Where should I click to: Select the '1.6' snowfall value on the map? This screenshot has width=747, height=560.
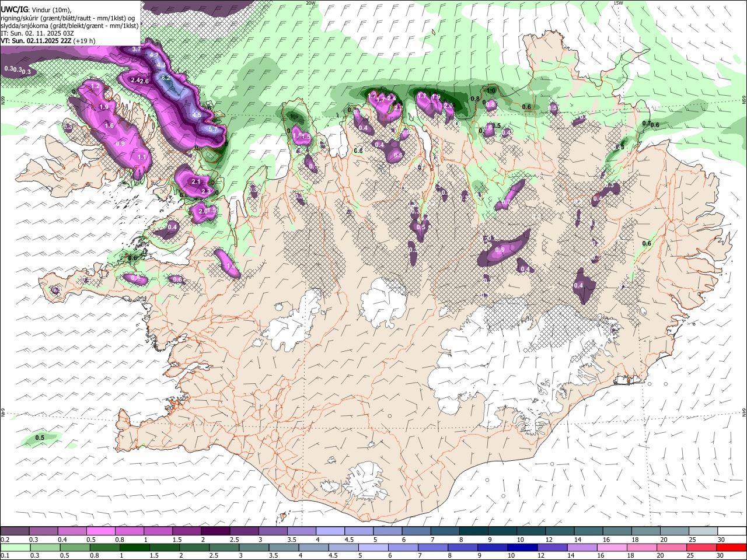pos(109,126)
